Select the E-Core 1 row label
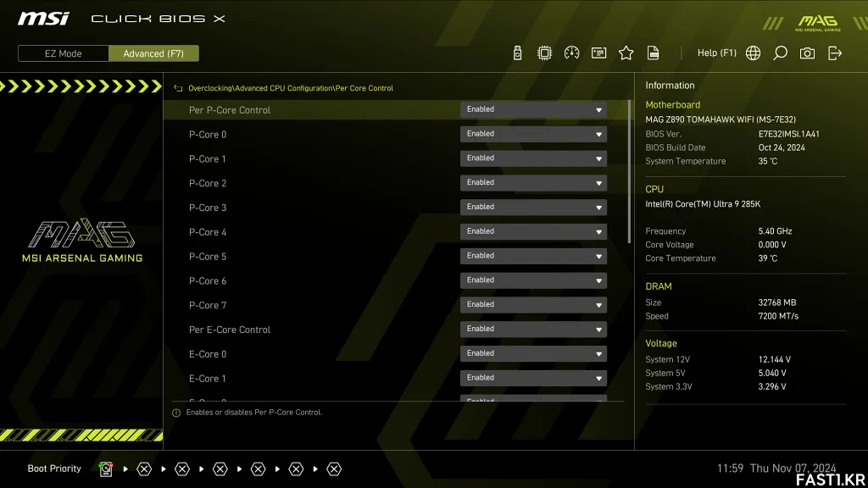Viewport: 868px width, 488px height. (208, 379)
